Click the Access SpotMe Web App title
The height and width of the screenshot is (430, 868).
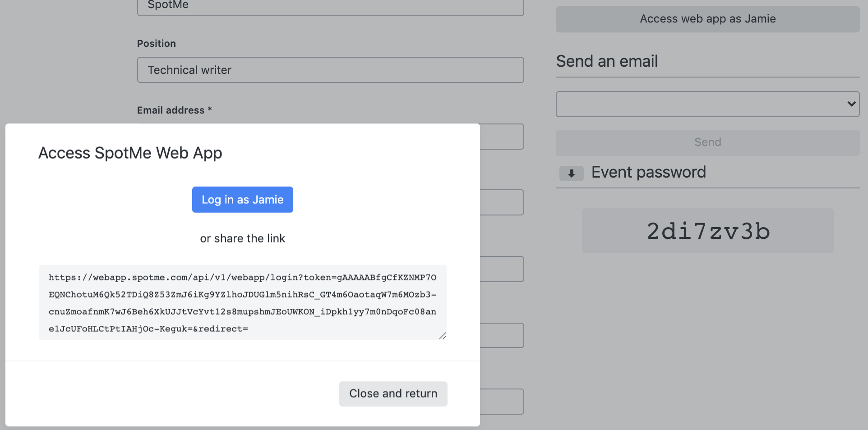130,153
